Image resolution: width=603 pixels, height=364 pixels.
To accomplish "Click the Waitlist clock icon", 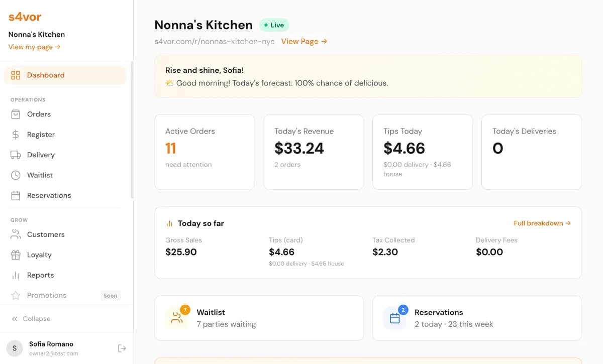I will pos(15,175).
